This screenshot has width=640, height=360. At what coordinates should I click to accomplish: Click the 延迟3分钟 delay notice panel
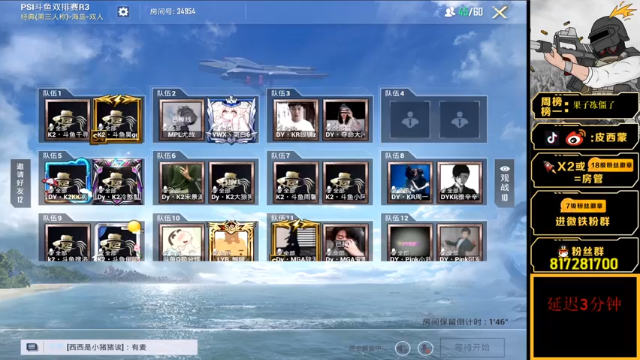(x=584, y=317)
